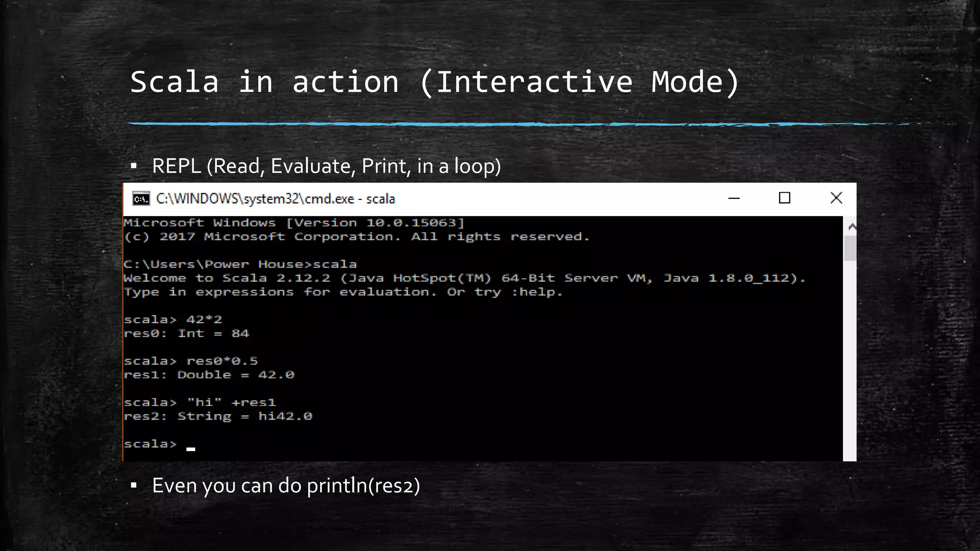Image resolution: width=980 pixels, height=551 pixels.
Task: Maximize the cmd.exe scala window
Action: [784, 198]
